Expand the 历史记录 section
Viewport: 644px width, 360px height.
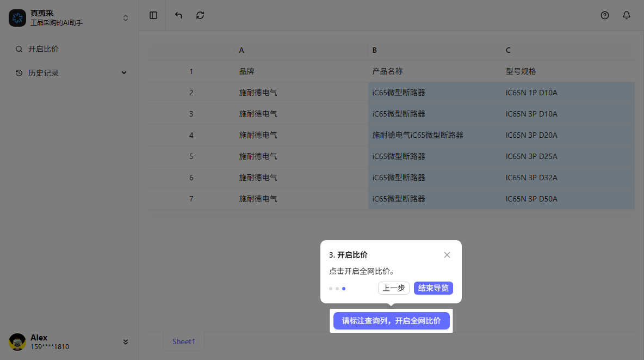tap(124, 72)
